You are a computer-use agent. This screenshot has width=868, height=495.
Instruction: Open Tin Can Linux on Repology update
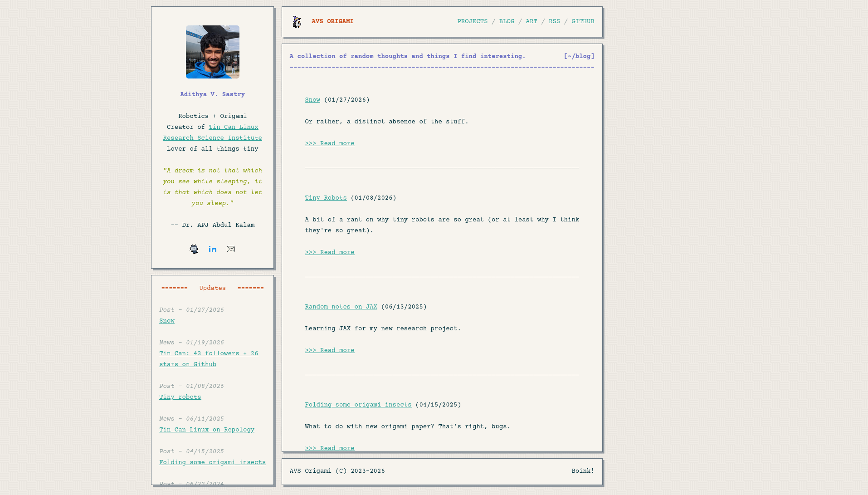click(207, 430)
